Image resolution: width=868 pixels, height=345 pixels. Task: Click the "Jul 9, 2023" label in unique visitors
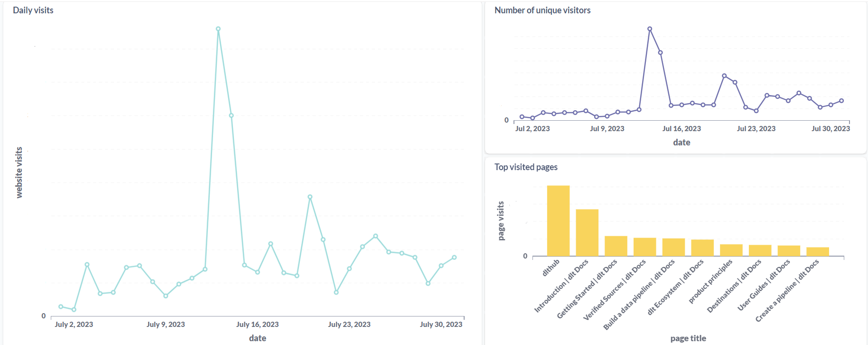pyautogui.click(x=607, y=128)
